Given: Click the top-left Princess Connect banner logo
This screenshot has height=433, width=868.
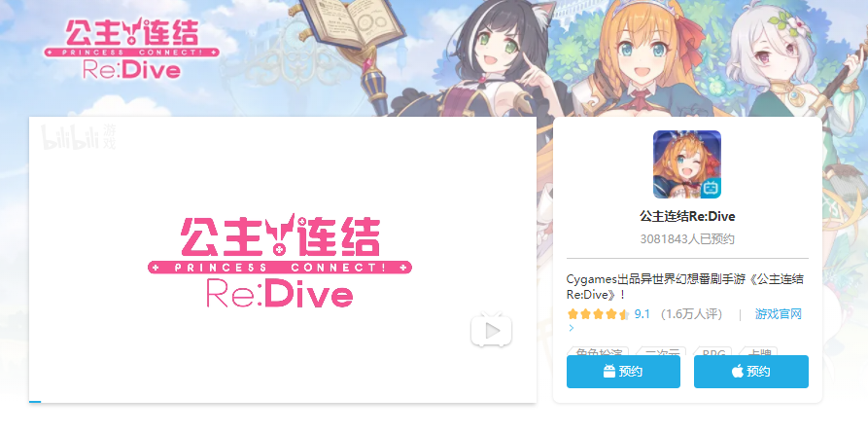Looking at the screenshot, I should (x=132, y=49).
